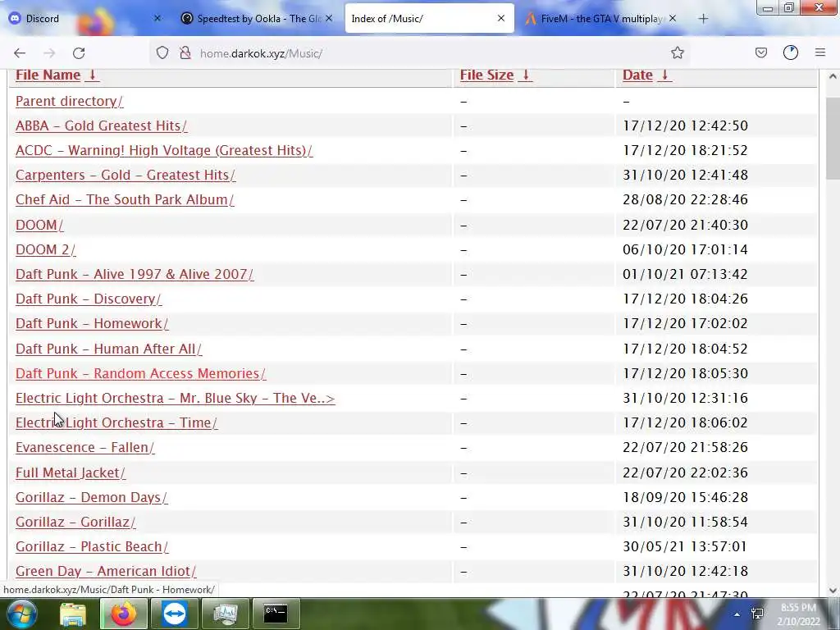The height and width of the screenshot is (630, 840).
Task: Click the disabled forward arrow button
Action: 49,53
